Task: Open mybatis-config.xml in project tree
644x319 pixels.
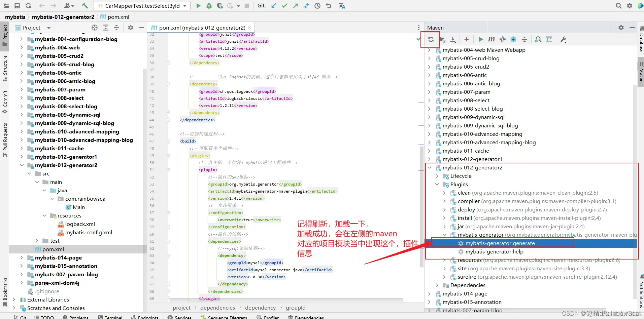Action: pos(89,233)
